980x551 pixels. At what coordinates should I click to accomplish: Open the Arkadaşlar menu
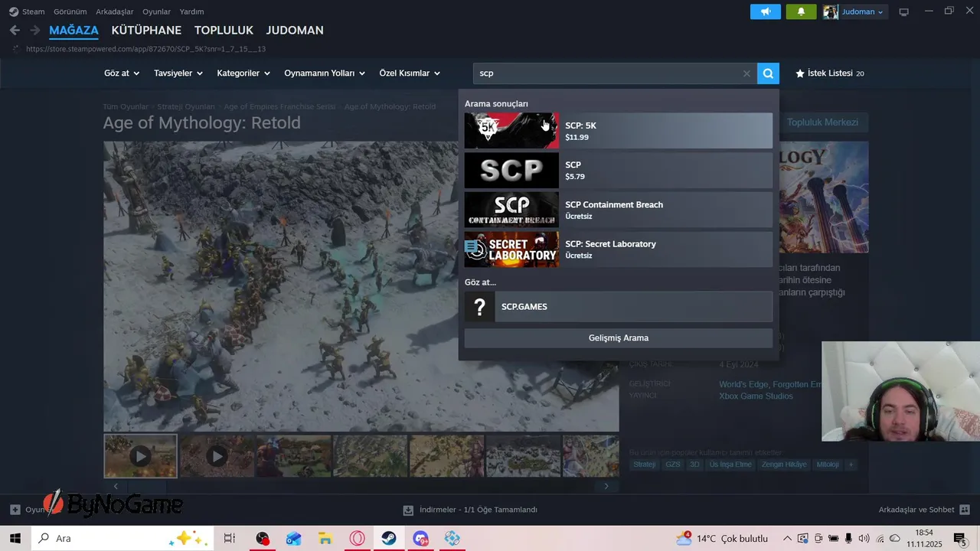pyautogui.click(x=115, y=11)
